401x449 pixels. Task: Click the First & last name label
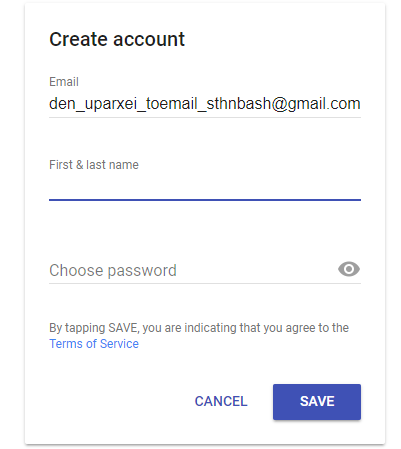(94, 165)
